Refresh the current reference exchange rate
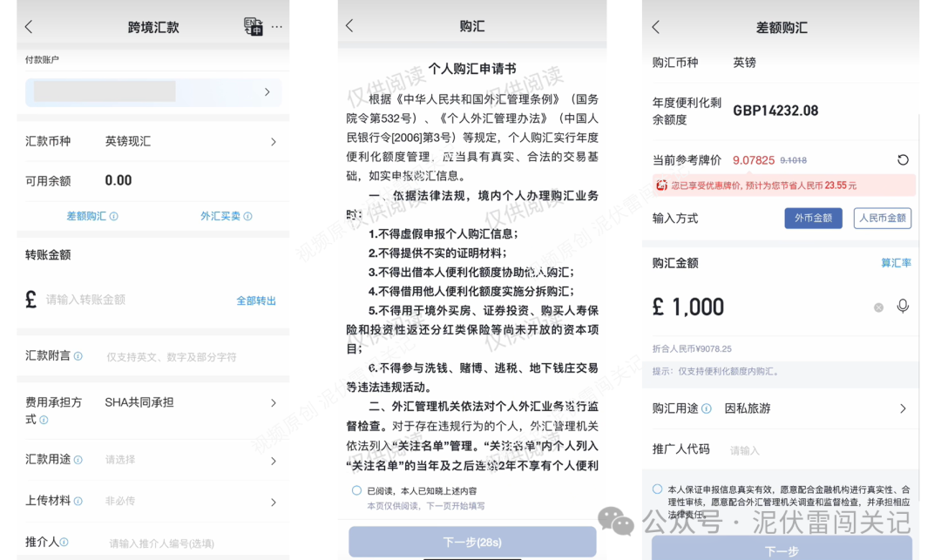The height and width of the screenshot is (560, 941). tap(904, 159)
